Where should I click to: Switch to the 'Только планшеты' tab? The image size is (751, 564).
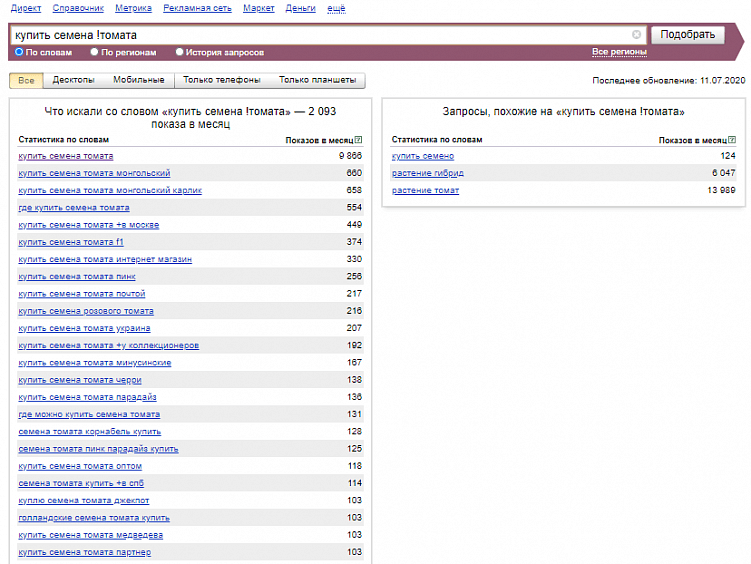click(x=318, y=80)
